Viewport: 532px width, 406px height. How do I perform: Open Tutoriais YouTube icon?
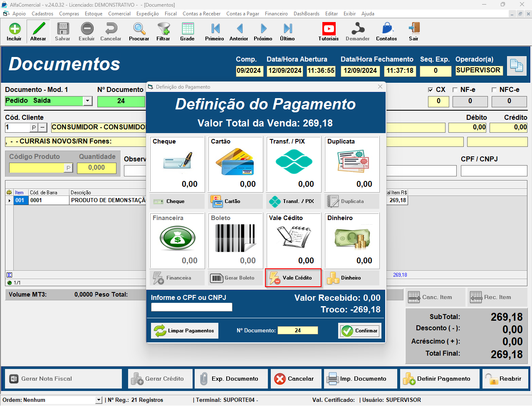point(329,29)
